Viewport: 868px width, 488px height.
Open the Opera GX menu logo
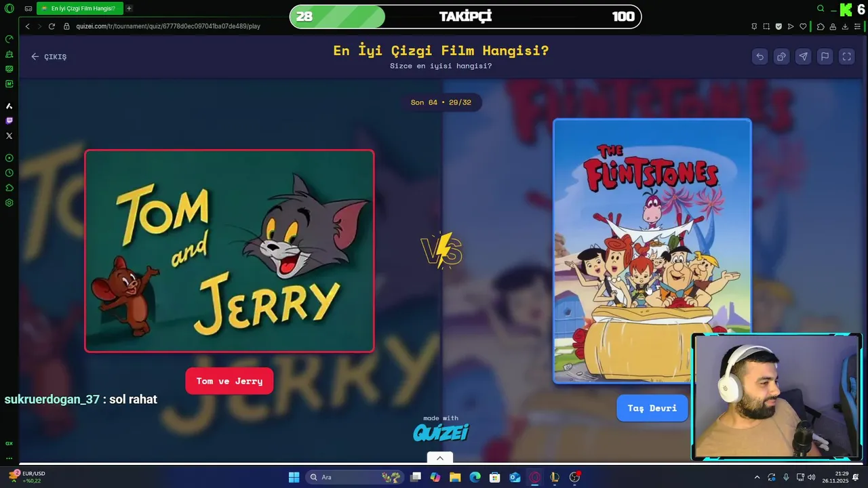tap(9, 9)
